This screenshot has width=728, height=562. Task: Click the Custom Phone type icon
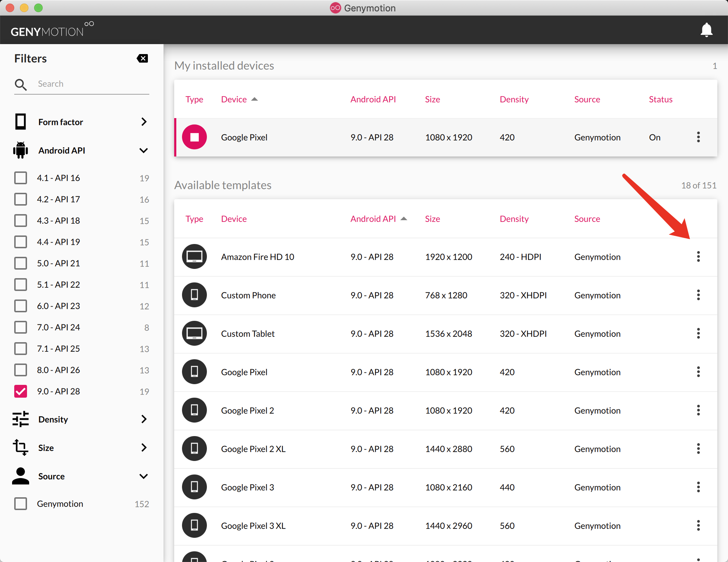point(194,295)
